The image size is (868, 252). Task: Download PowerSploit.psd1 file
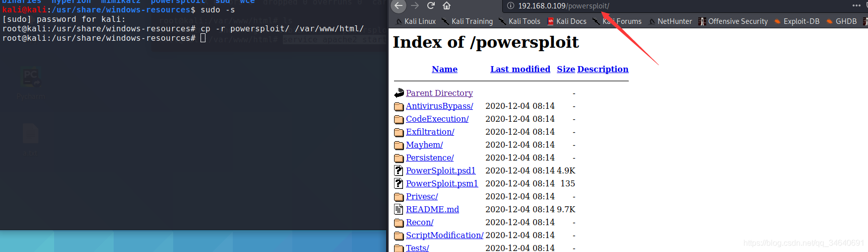tap(441, 170)
